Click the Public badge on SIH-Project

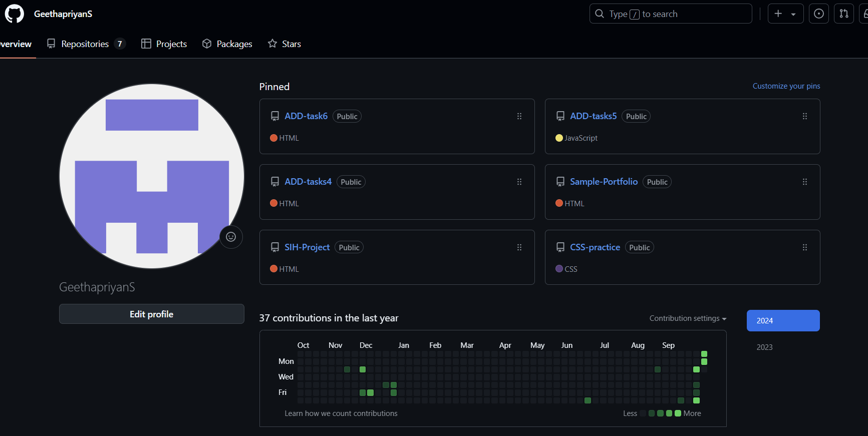click(x=349, y=247)
